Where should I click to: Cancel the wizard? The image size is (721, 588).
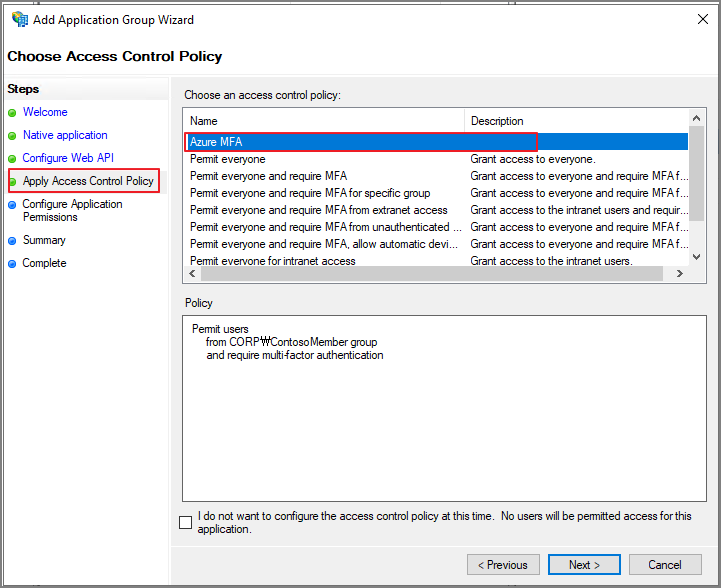665,565
